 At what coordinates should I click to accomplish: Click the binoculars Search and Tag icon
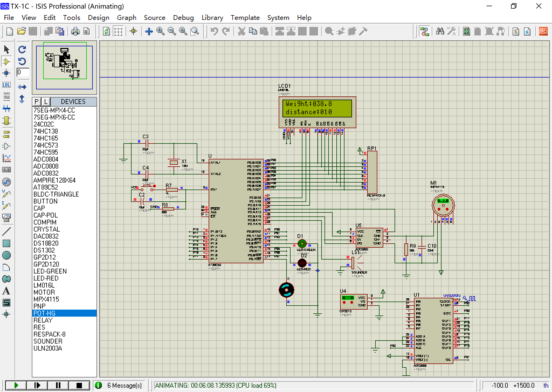(440, 31)
